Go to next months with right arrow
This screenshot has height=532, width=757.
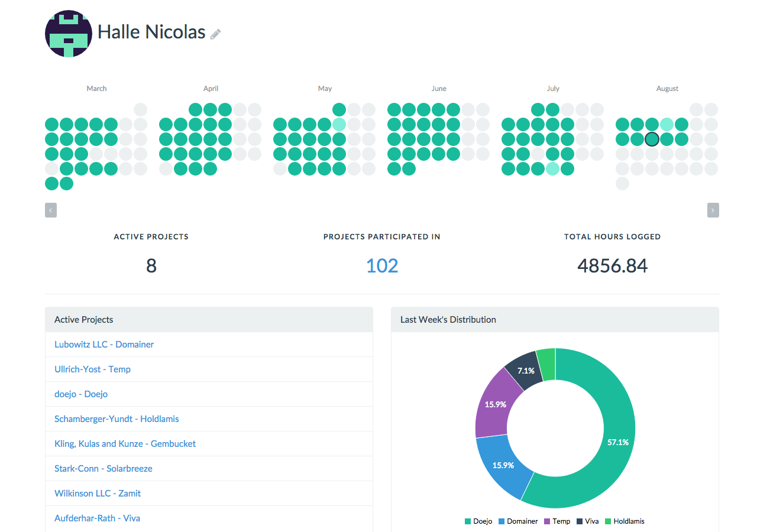tap(713, 210)
